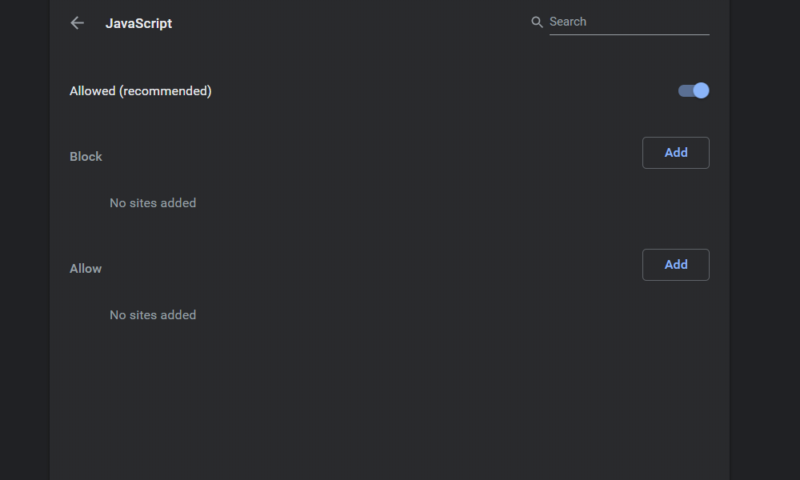Click empty row space right of Allowed label

coord(440,91)
